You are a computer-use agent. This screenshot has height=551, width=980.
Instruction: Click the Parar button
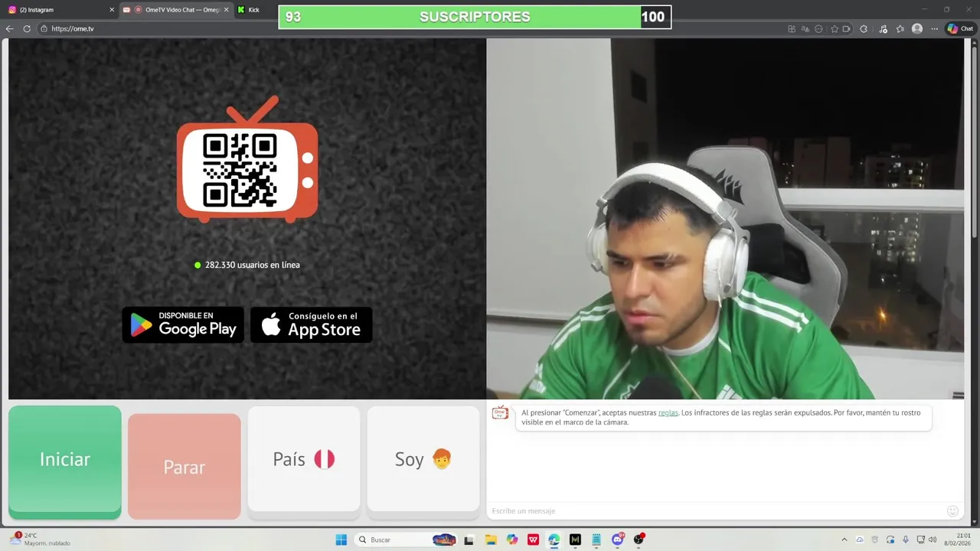tap(185, 466)
